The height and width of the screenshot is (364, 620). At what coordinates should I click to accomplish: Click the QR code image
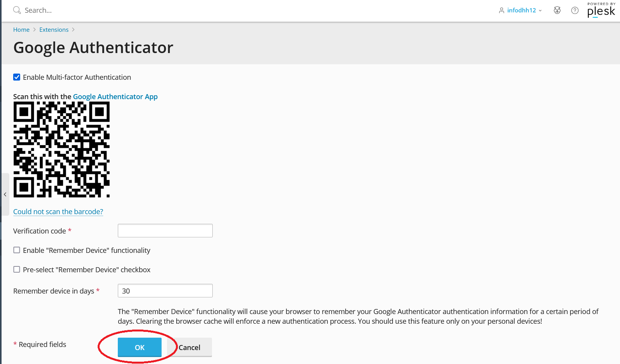tap(62, 149)
